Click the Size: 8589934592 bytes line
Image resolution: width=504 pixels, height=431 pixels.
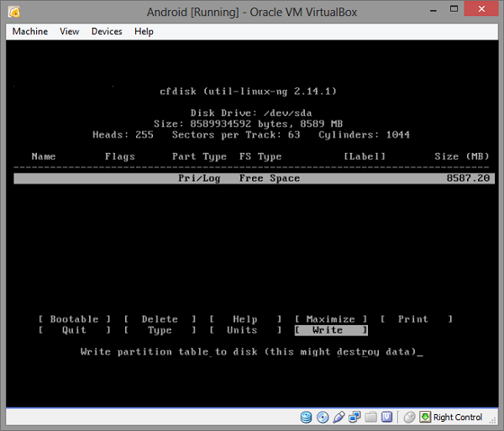248,124
